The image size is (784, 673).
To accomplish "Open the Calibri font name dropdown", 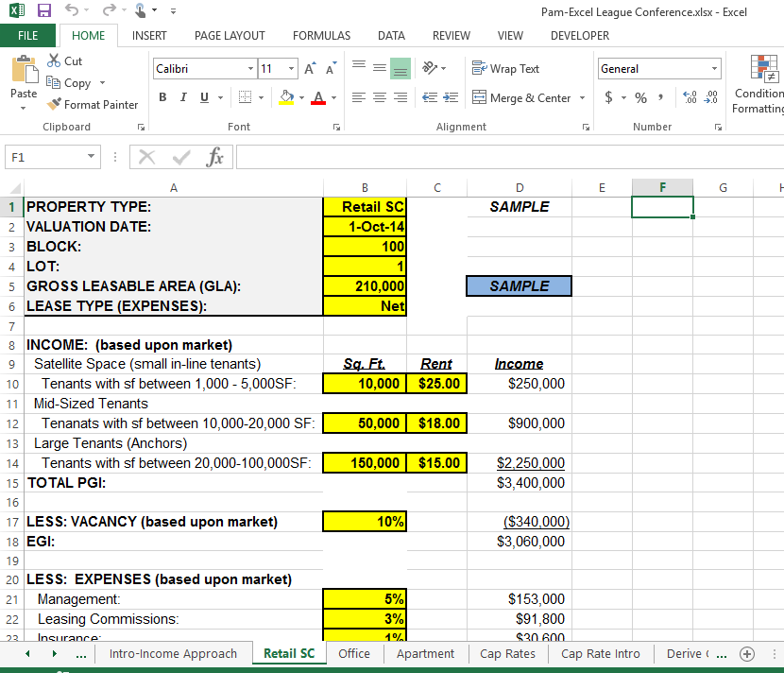I will pos(250,68).
